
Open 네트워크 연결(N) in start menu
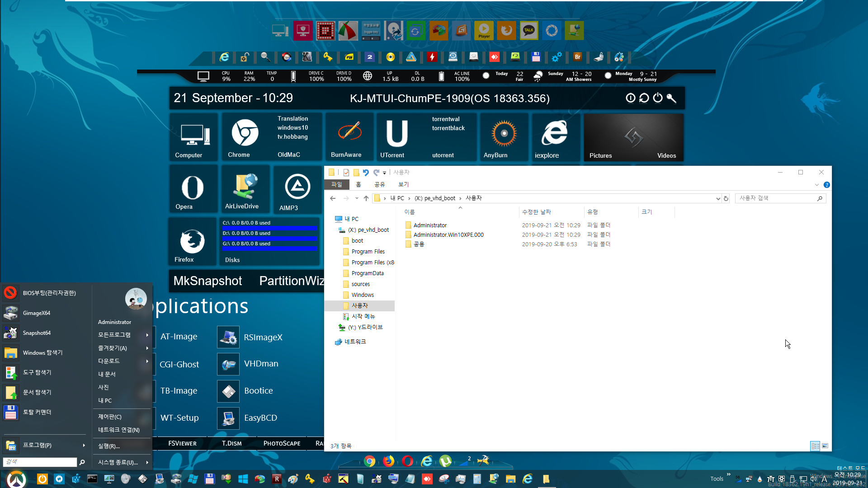119,430
